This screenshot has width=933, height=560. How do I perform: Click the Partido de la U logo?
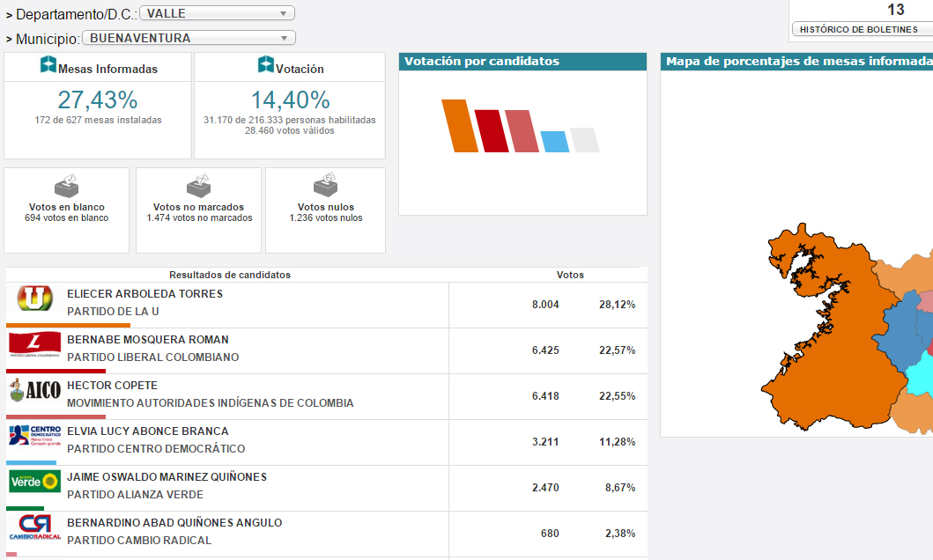point(35,299)
